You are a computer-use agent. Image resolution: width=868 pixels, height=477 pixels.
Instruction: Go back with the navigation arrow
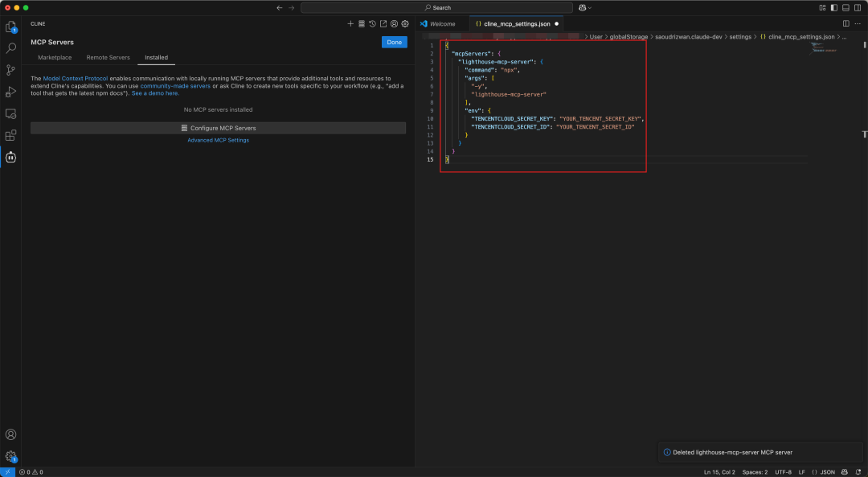pos(280,8)
